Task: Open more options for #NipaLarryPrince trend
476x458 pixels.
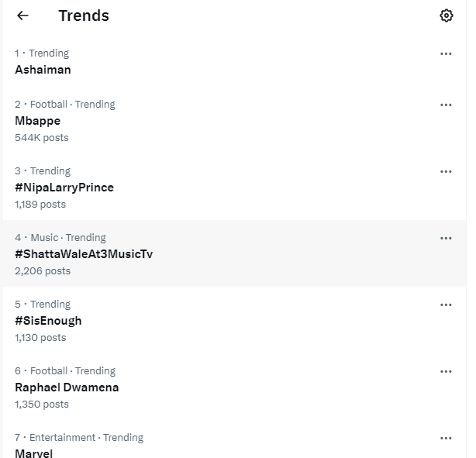Action: click(x=446, y=172)
